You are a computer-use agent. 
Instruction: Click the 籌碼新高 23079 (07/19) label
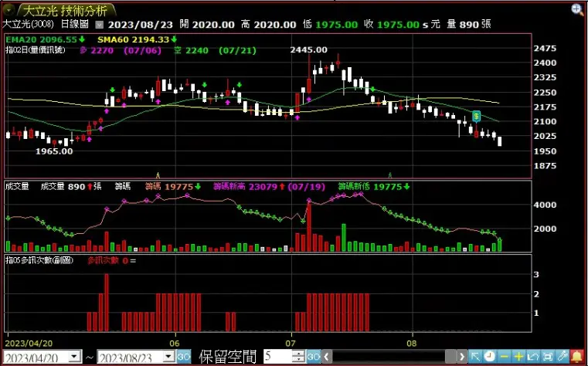coord(269,187)
